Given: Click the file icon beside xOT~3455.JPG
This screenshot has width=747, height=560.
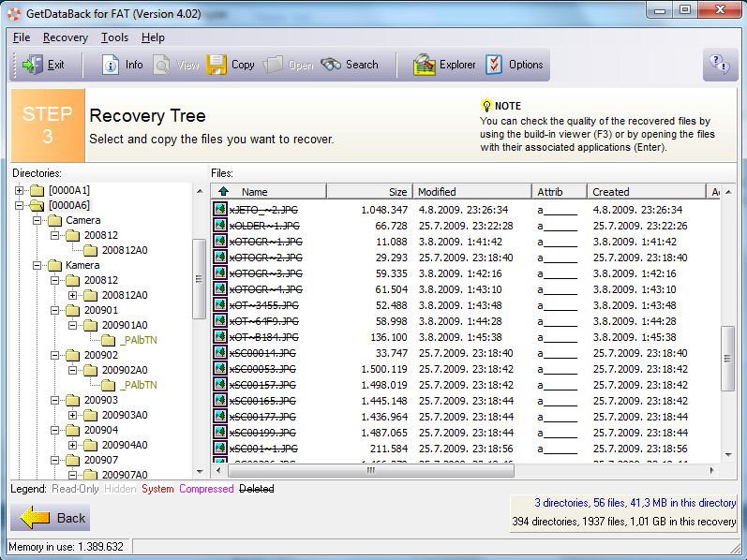Looking at the screenshot, I should pyautogui.click(x=220, y=304).
